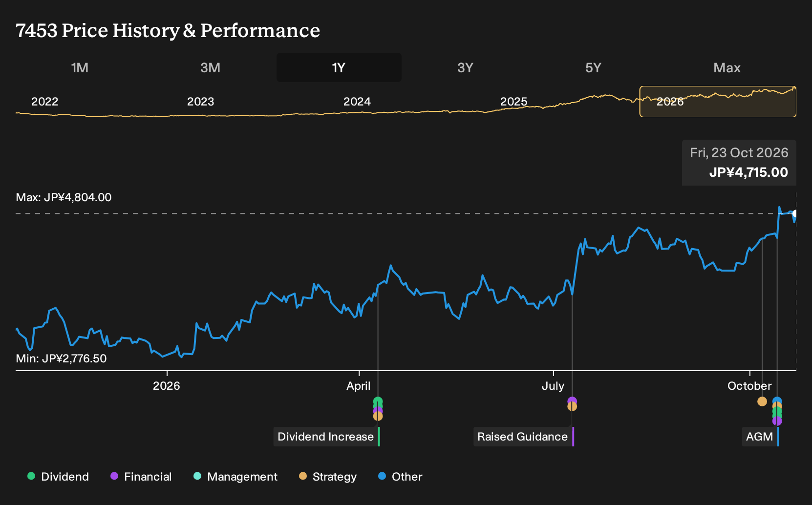The width and height of the screenshot is (812, 505).
Task: Show the Max time range
Action: (727, 67)
